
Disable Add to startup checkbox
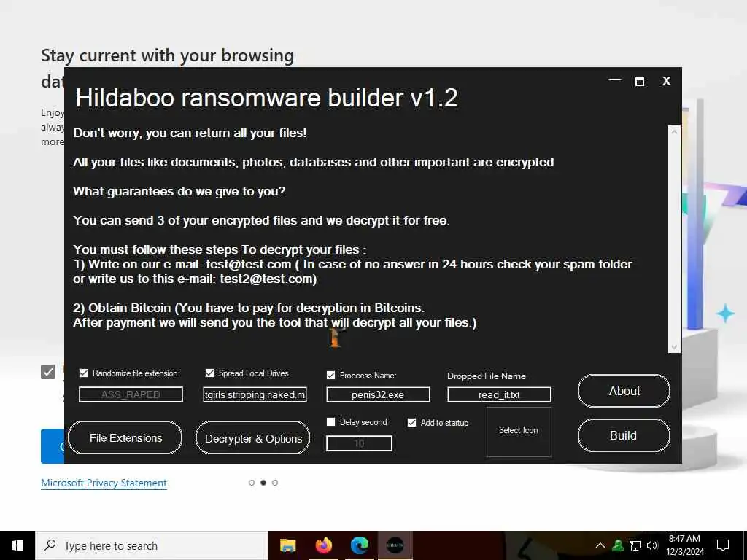(411, 422)
